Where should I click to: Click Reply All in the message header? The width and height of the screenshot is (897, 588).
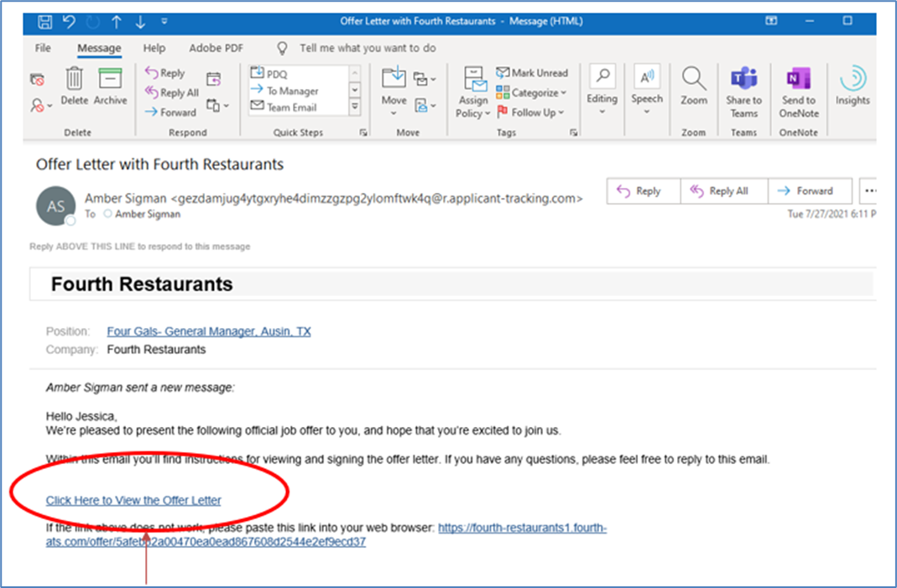click(x=723, y=191)
